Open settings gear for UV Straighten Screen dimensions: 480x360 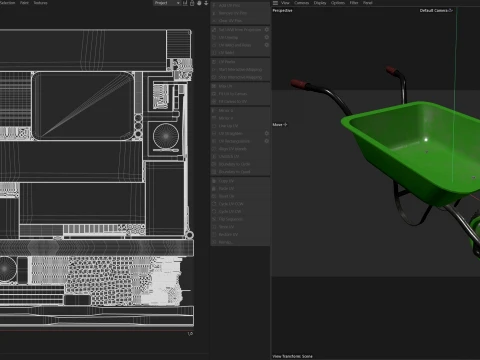[267, 133]
